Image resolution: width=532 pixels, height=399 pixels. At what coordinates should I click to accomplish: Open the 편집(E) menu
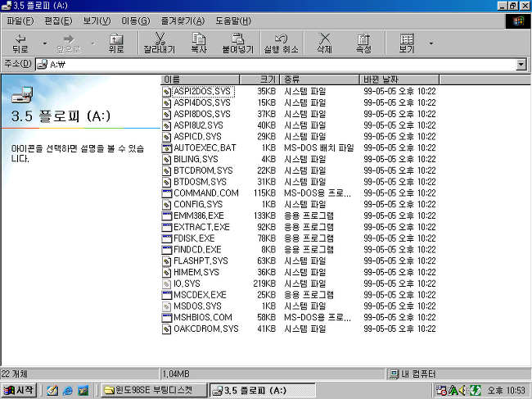coord(58,21)
